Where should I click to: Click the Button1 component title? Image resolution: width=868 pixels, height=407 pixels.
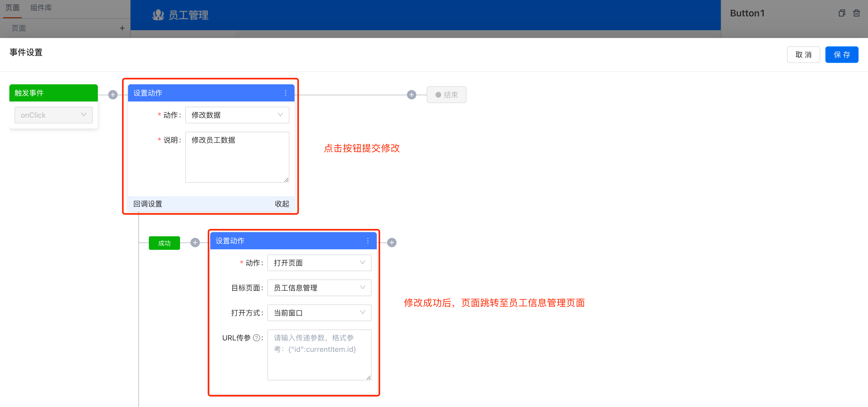[x=747, y=13]
